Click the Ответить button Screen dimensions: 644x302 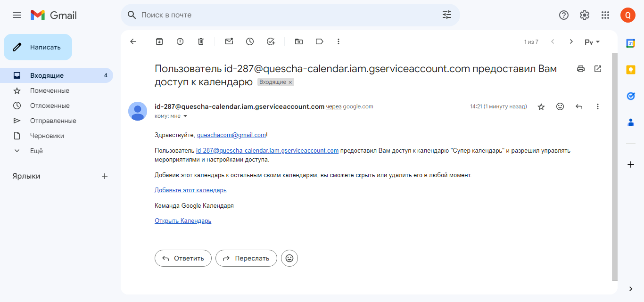click(x=183, y=258)
